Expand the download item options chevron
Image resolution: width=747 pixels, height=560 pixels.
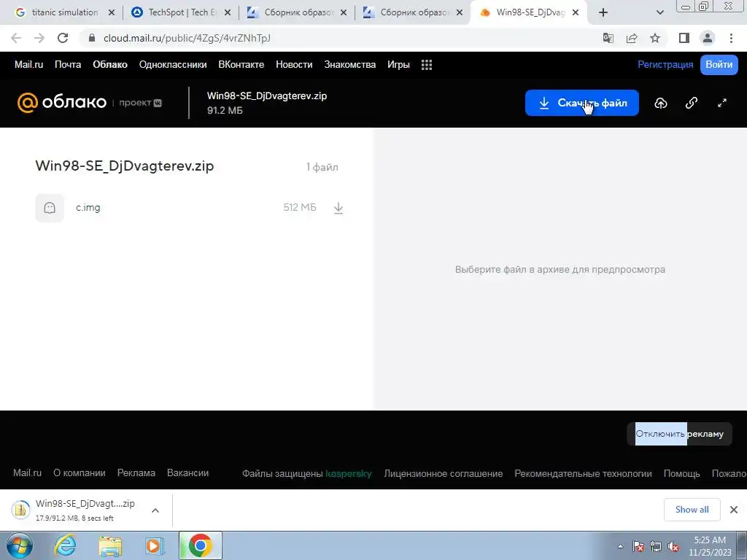point(155,510)
